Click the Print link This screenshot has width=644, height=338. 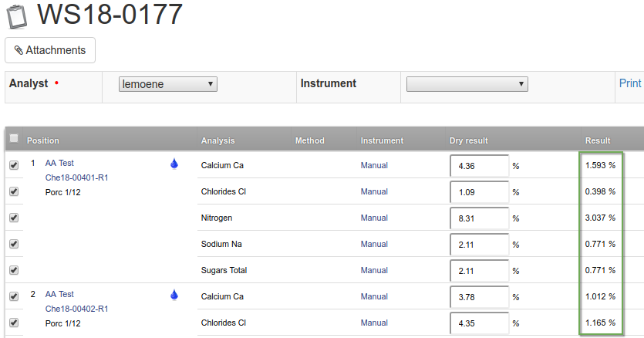(x=629, y=83)
